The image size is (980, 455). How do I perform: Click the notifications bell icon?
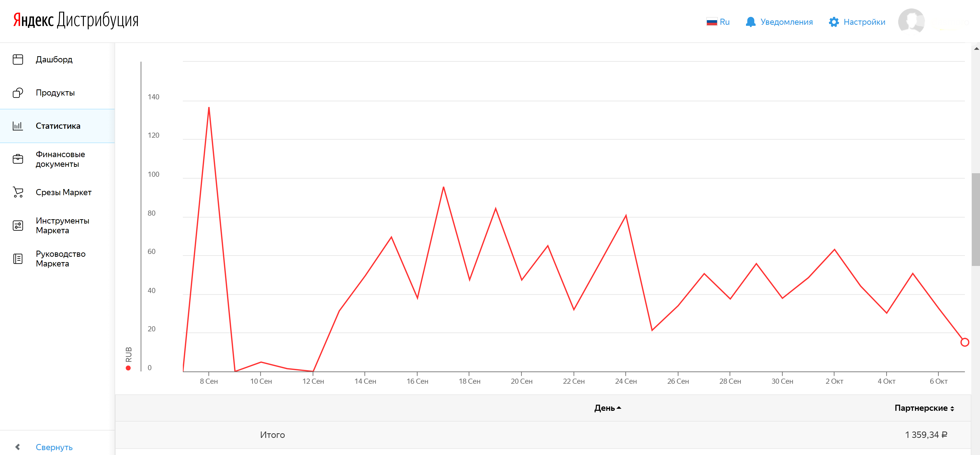coord(750,22)
